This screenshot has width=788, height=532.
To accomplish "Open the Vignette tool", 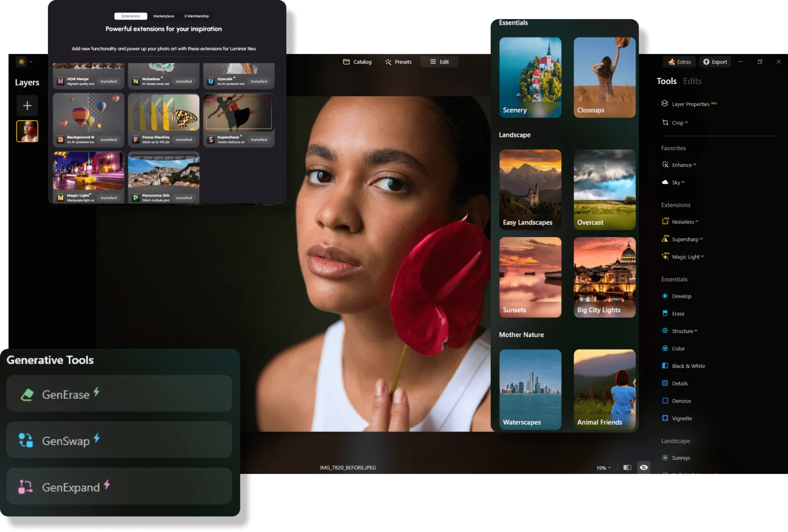I will [681, 418].
